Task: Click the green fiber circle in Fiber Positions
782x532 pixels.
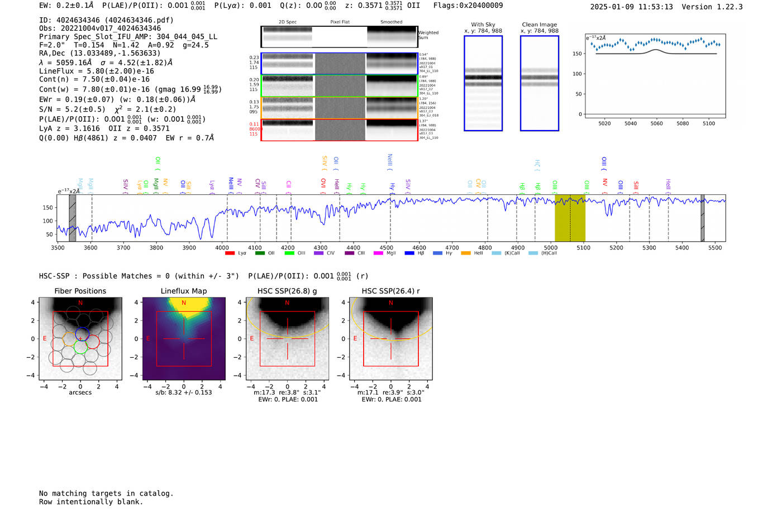Action: 80,347
